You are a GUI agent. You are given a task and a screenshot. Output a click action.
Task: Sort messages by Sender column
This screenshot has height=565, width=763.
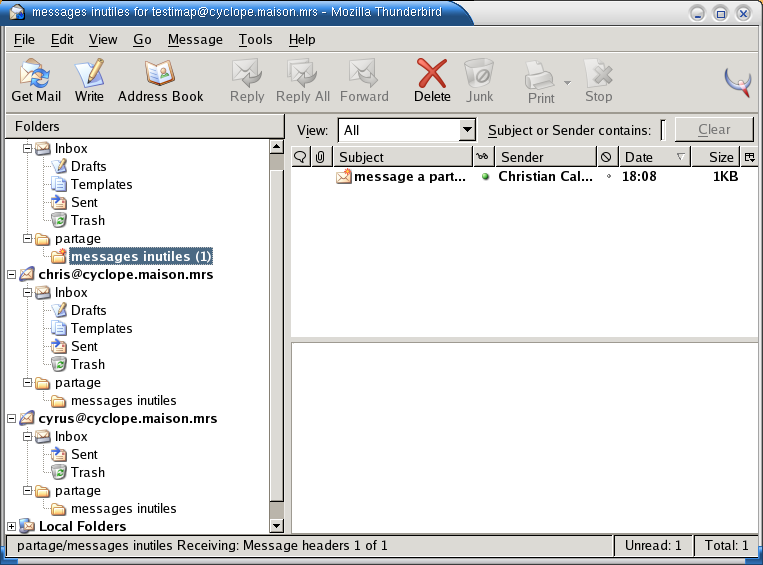pos(546,157)
